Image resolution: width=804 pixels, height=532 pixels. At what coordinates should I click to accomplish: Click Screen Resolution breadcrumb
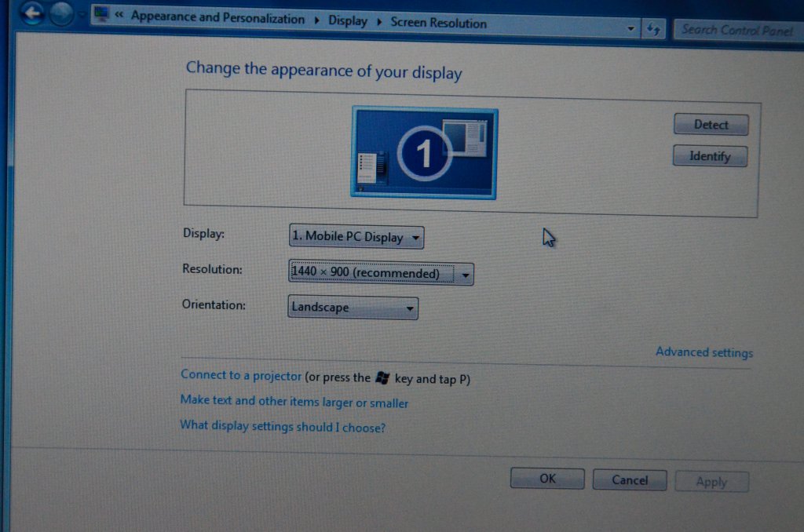(438, 23)
